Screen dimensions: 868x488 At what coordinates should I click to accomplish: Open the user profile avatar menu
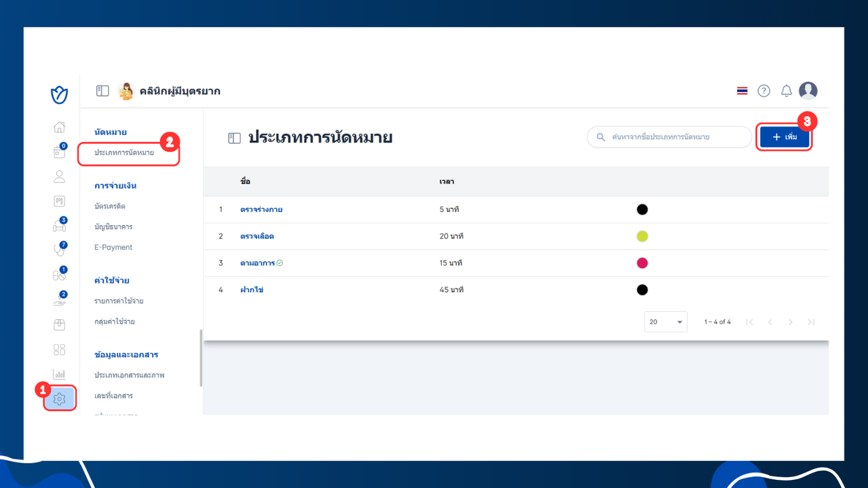(808, 91)
